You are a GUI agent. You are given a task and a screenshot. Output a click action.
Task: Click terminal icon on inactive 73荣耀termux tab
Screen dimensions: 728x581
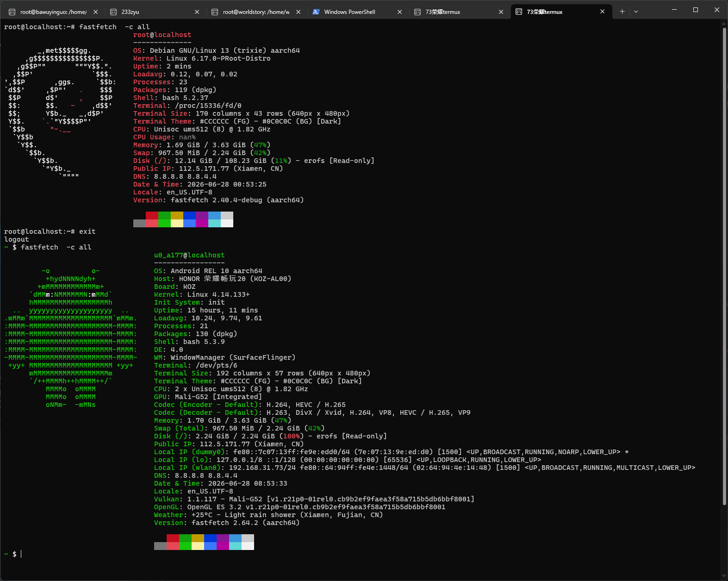[x=417, y=12]
